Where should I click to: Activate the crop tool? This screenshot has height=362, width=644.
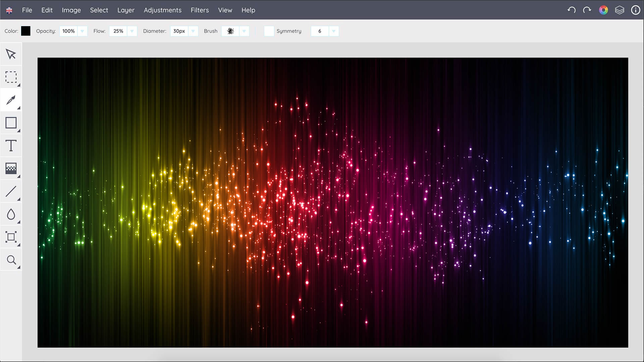(11, 237)
